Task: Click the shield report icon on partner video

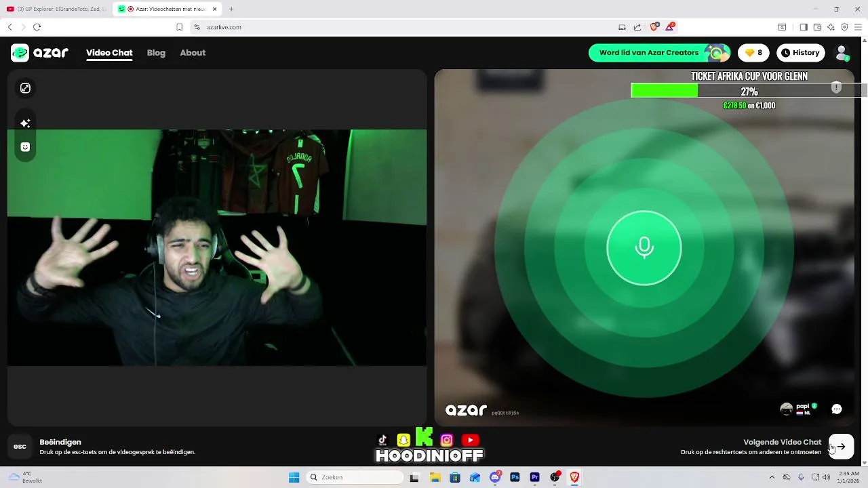Action: click(x=837, y=88)
